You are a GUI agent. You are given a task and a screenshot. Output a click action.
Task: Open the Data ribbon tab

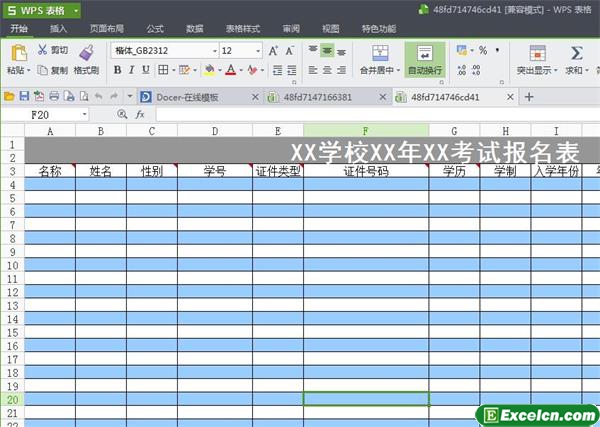(x=195, y=29)
